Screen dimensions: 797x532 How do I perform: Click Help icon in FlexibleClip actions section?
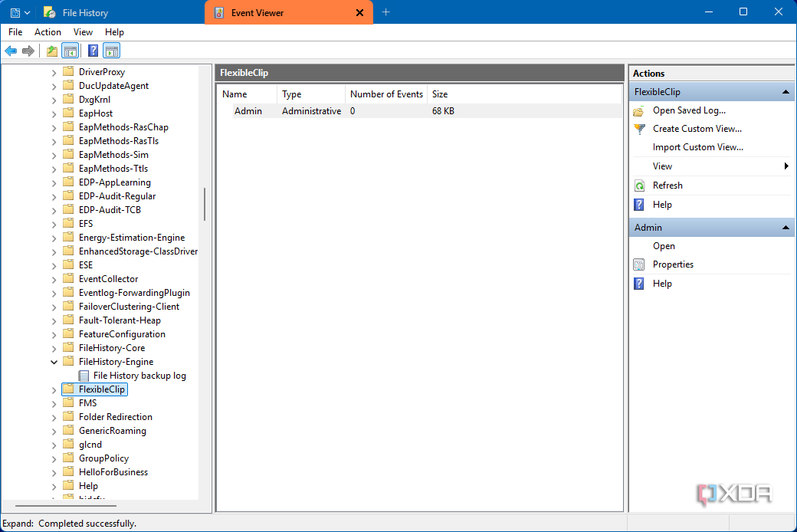[x=639, y=205]
